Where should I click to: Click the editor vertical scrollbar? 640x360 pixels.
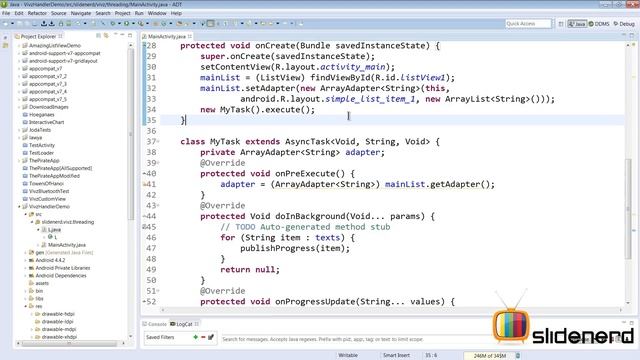pyautogui.click(x=628, y=208)
